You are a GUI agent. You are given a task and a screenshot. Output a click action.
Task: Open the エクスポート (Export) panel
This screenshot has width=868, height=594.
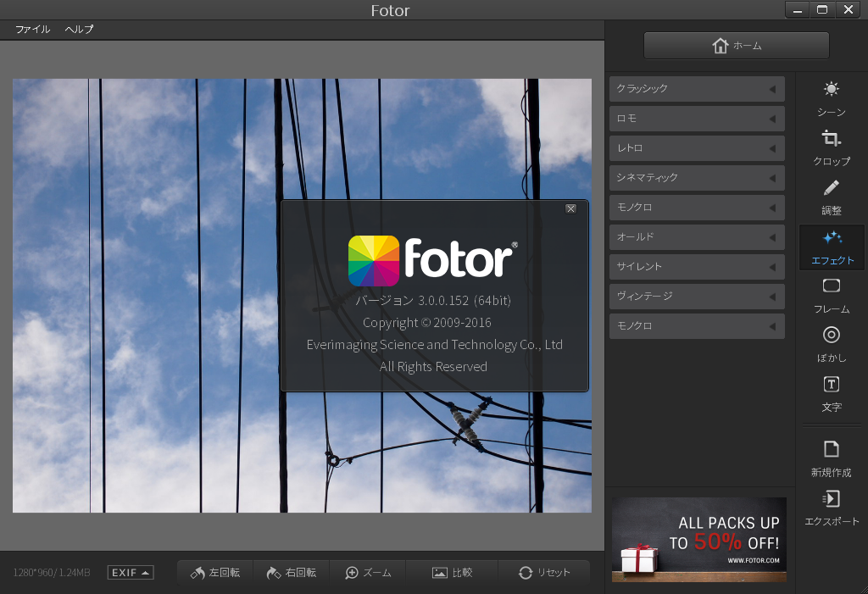point(831,507)
